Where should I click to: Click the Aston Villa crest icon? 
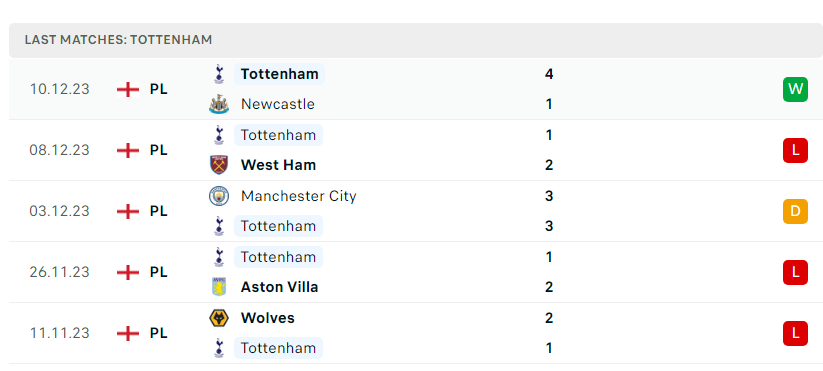click(x=219, y=287)
